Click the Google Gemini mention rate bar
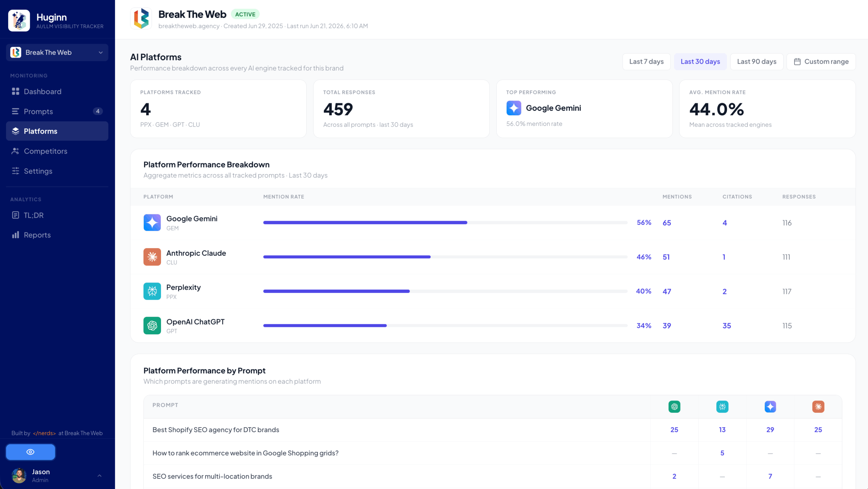868x489 pixels. click(445, 223)
